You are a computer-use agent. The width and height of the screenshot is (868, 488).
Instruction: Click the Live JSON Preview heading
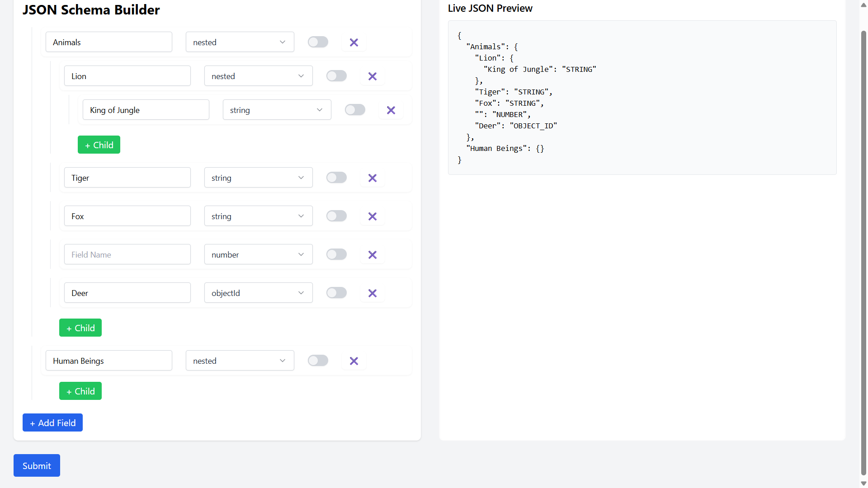coord(490,8)
